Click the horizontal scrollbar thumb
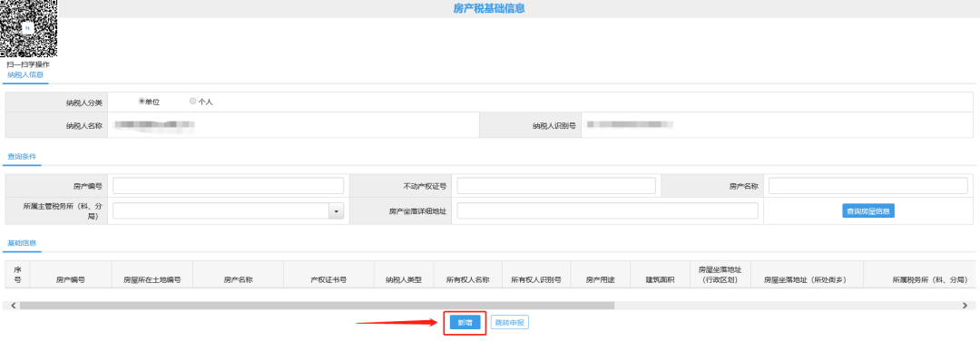This screenshot has width=980, height=361. [317, 306]
